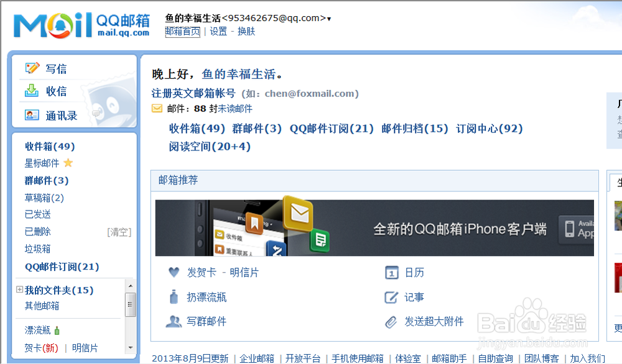The width and height of the screenshot is (622, 364).
Task: Click the inbox download icon beside 收信
Action: 32,91
